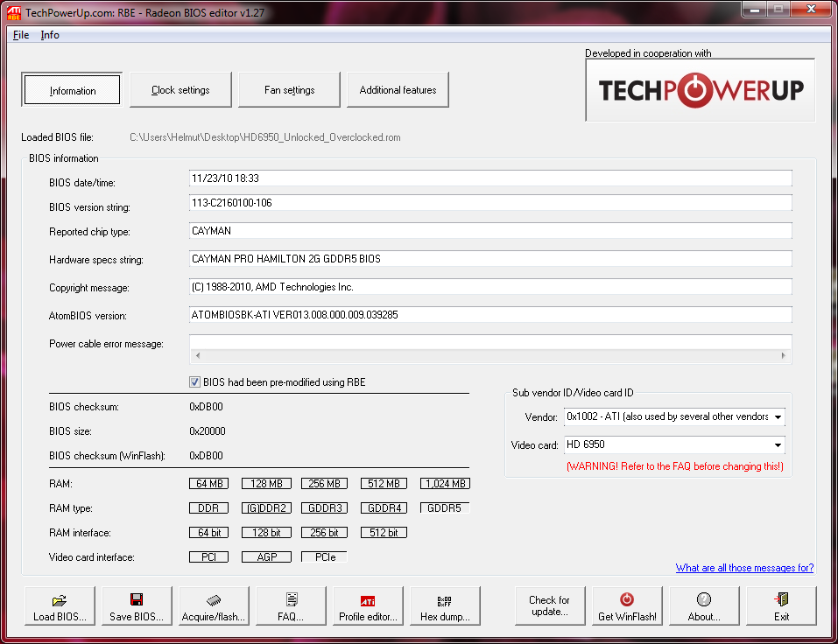Click the Exit door icon button

[x=781, y=605]
